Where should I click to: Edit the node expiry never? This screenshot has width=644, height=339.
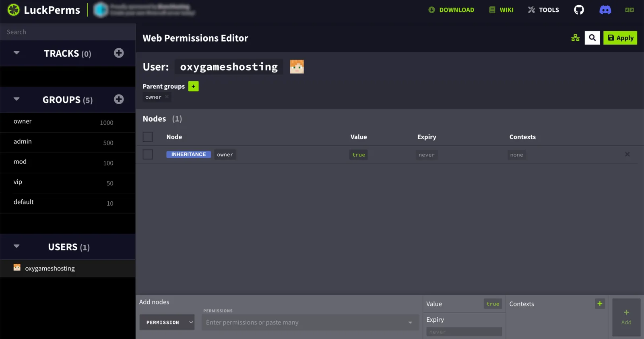coord(427,155)
